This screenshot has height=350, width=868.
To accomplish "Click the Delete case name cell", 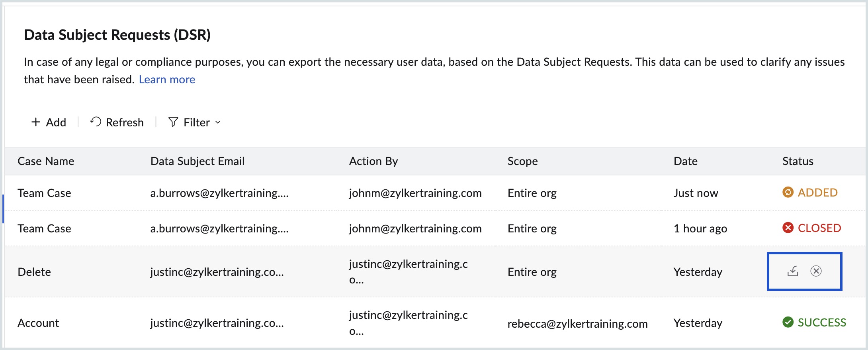I will [34, 272].
